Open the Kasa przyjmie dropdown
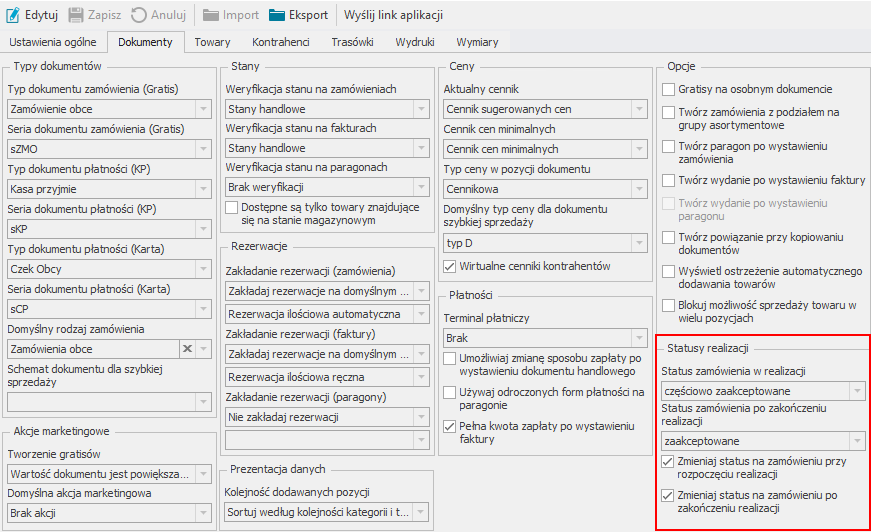 coord(203,189)
